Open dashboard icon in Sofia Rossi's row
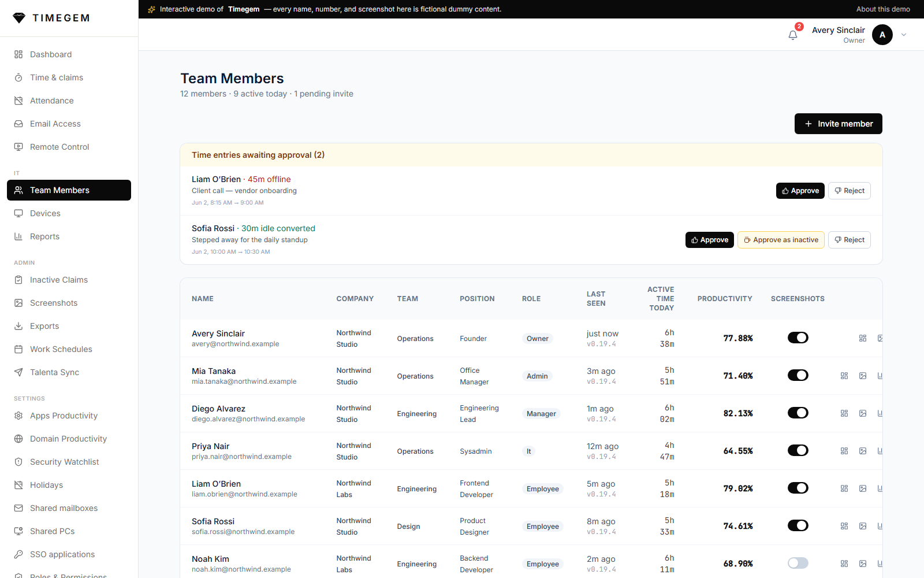The height and width of the screenshot is (578, 924). click(x=844, y=526)
